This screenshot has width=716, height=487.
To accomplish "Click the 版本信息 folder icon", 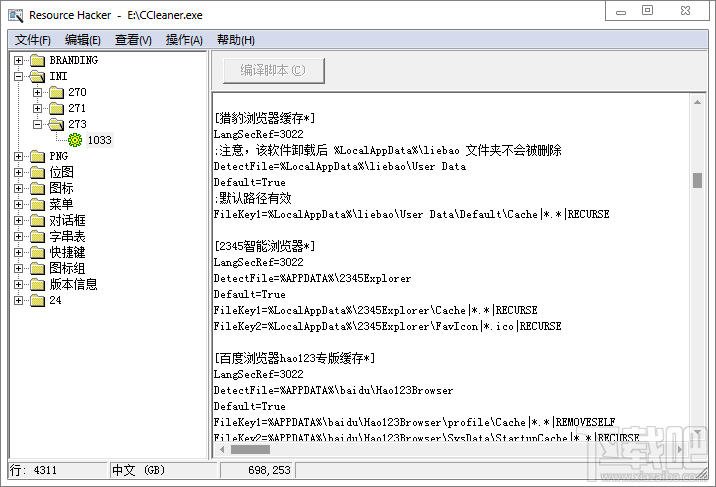I will [37, 285].
